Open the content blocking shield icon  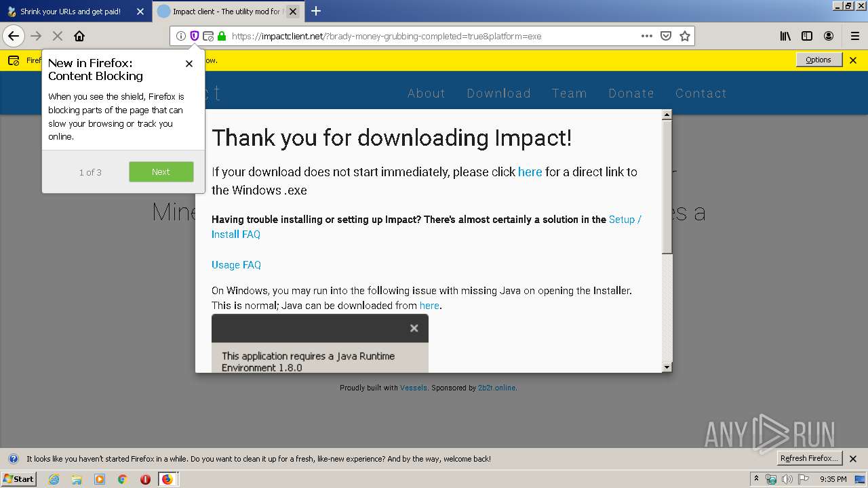coord(195,36)
